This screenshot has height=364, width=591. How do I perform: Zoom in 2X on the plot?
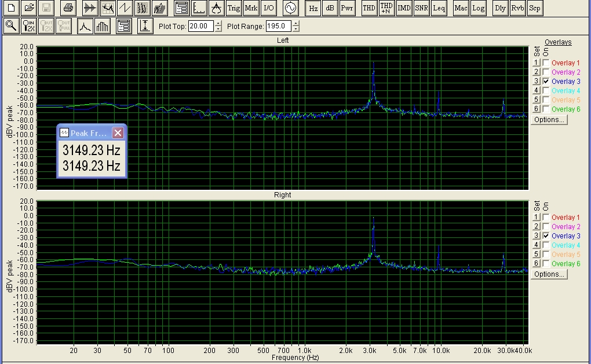pos(29,26)
